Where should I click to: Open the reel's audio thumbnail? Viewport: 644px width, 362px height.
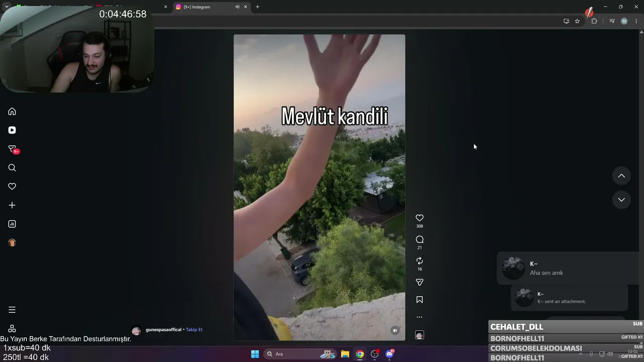point(420,335)
